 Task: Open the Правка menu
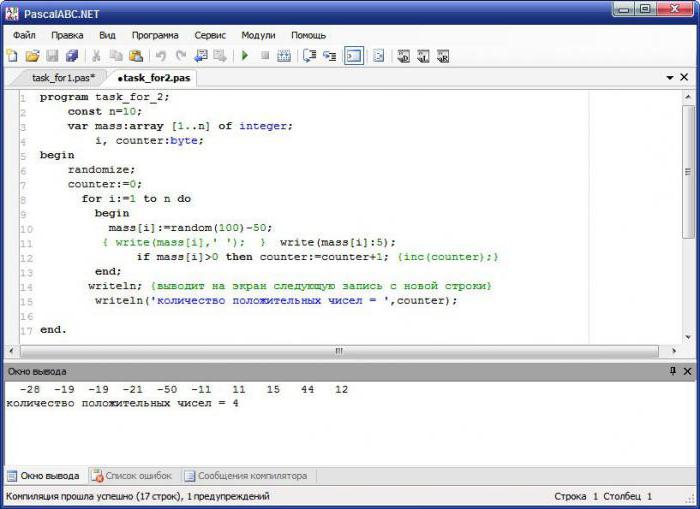coord(67,35)
